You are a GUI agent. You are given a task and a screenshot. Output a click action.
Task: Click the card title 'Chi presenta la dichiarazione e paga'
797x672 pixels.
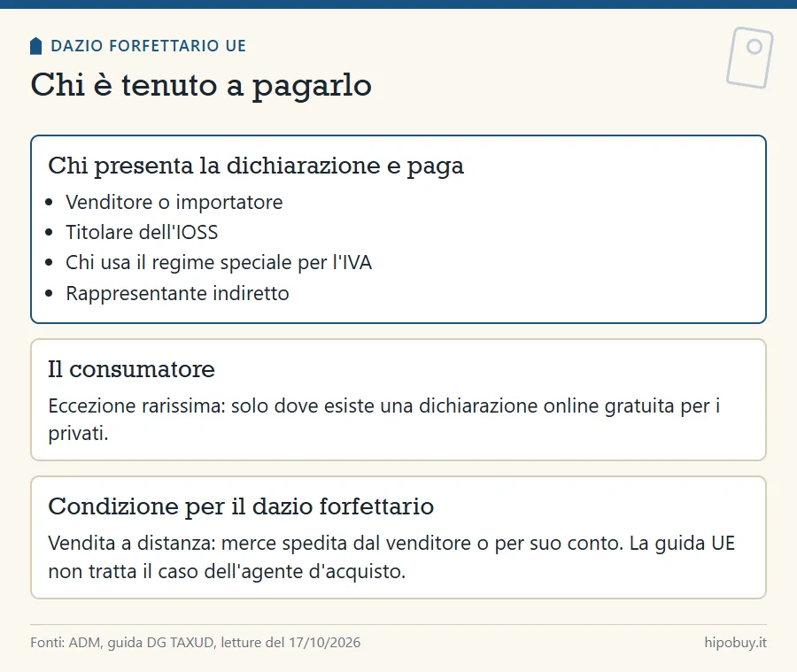point(256,166)
